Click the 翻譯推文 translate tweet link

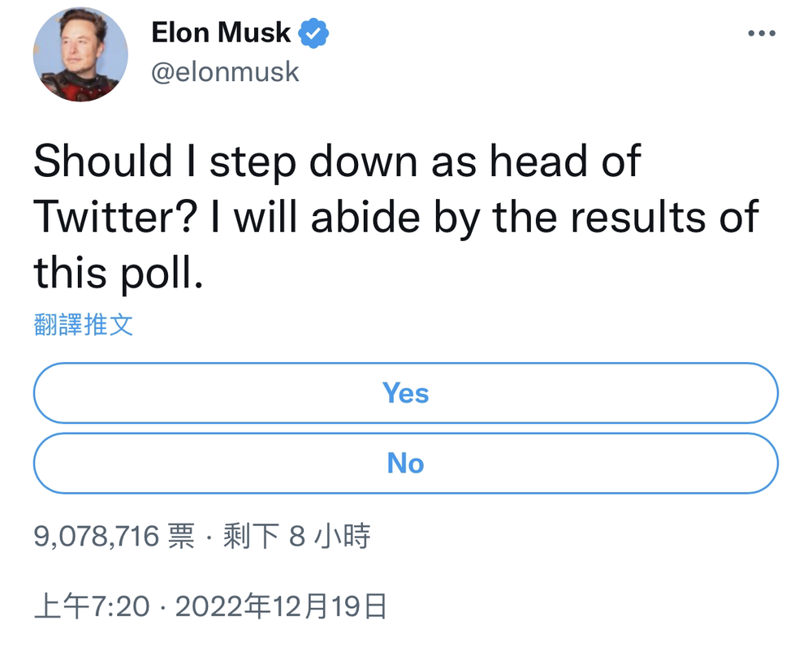pyautogui.click(x=84, y=326)
